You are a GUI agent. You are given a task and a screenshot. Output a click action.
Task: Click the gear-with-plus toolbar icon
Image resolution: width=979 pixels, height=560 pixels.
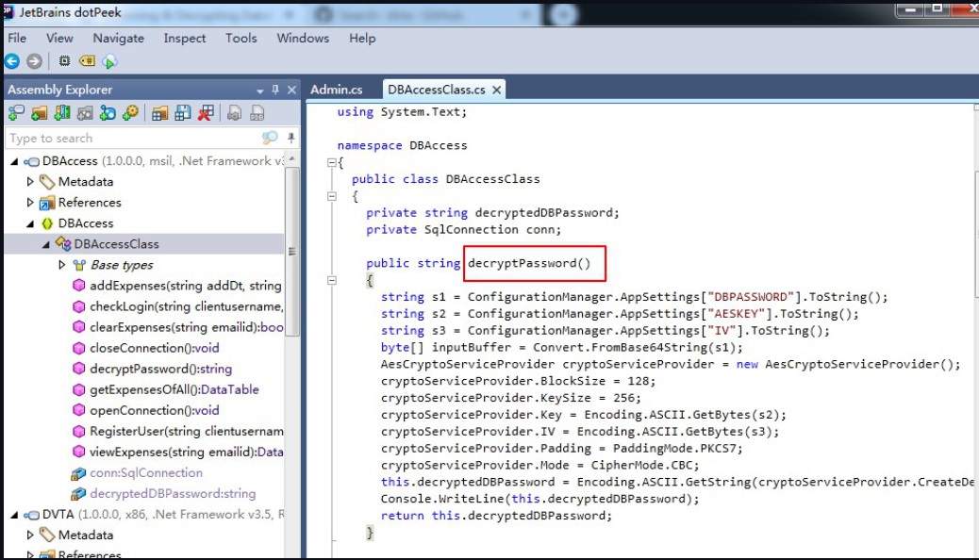coord(130,113)
